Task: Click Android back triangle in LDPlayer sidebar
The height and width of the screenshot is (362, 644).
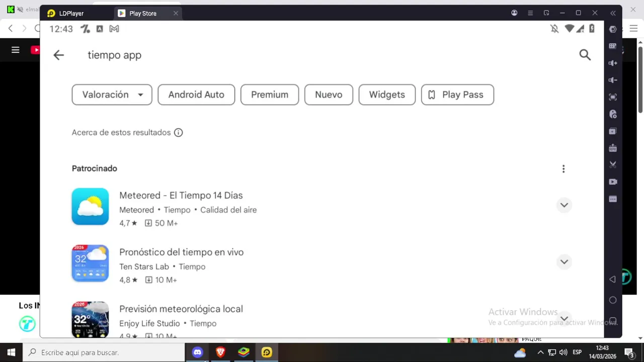Action: click(612, 279)
